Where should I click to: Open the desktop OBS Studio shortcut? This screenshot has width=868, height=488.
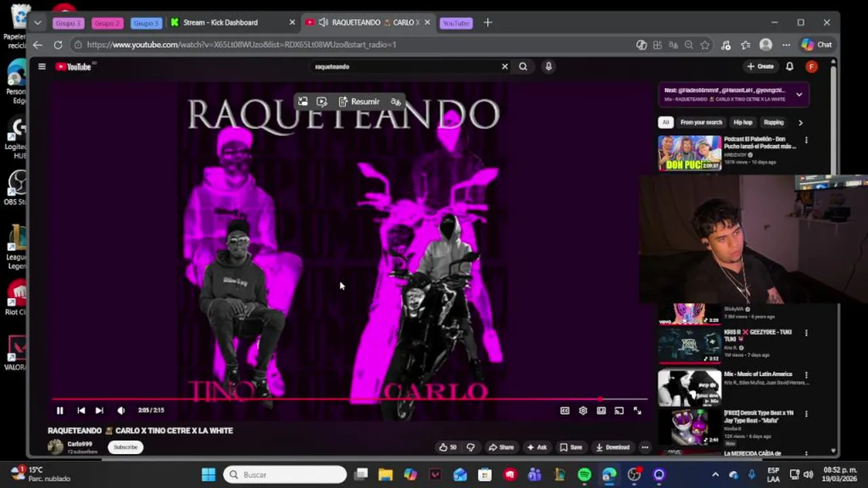pos(18,186)
